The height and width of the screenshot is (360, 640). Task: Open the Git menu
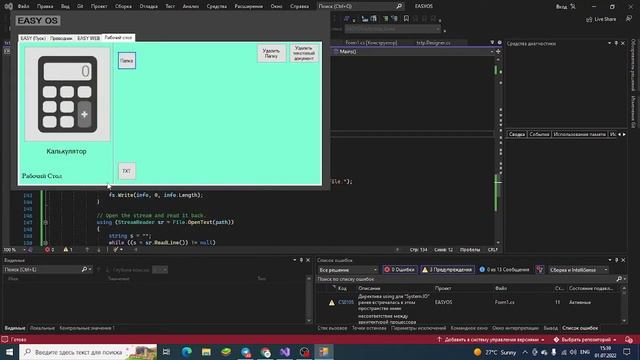pyautogui.click(x=80, y=6)
